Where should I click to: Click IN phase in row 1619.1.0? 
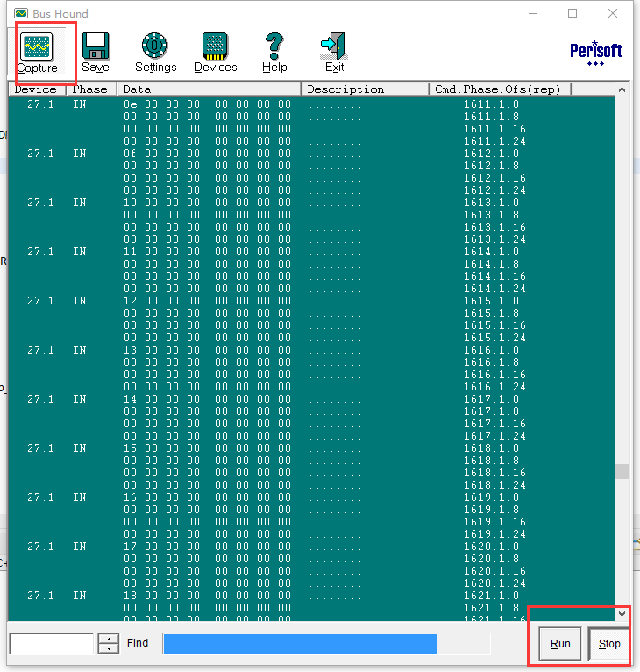80,497
